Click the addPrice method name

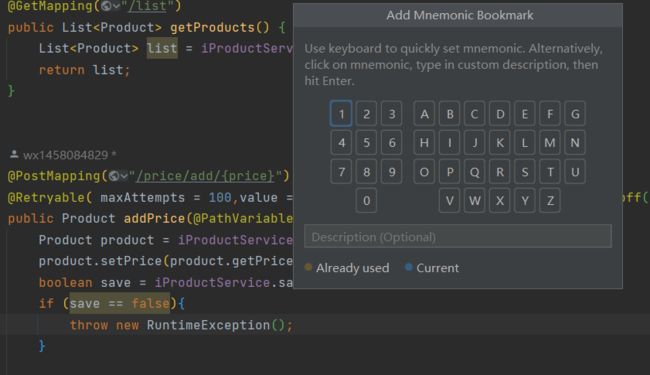tap(154, 218)
